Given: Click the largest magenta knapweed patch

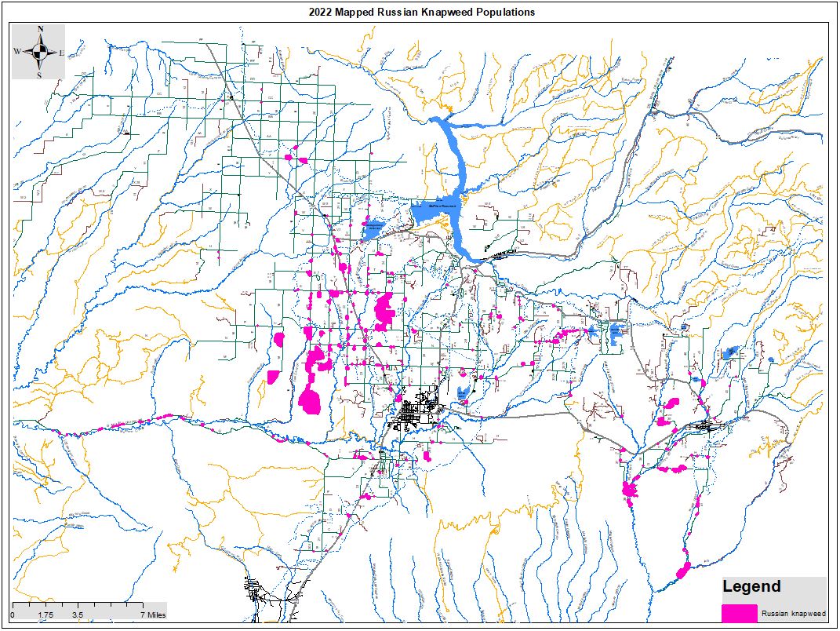Looking at the screenshot, I should (311, 399).
